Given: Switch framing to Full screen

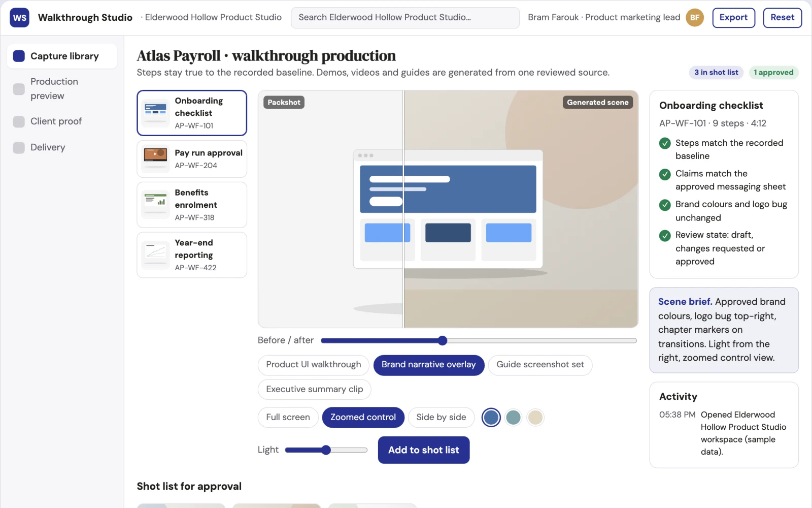Looking at the screenshot, I should tap(288, 418).
